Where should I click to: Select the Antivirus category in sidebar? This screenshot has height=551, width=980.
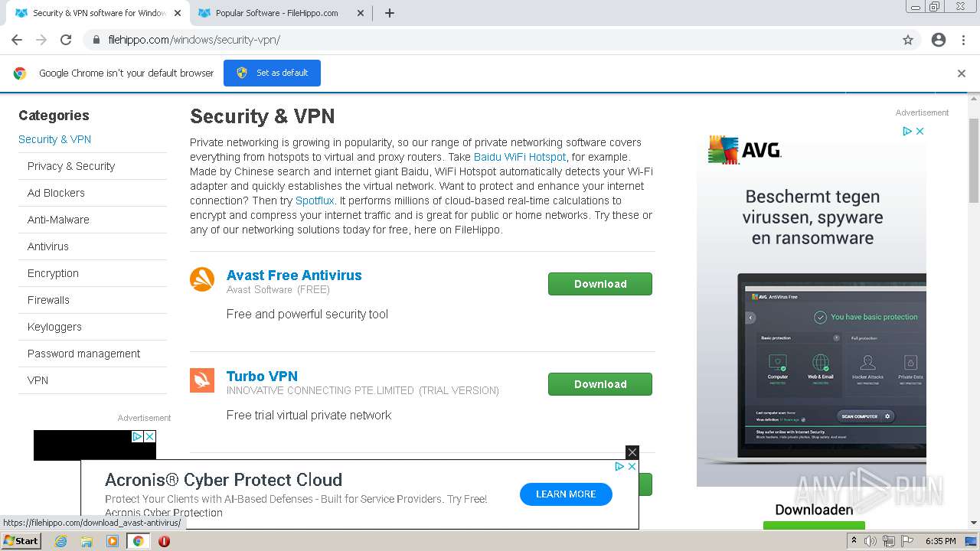(x=48, y=246)
